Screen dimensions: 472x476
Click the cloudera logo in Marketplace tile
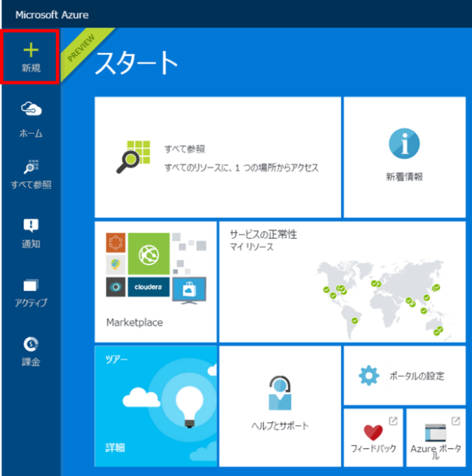(148, 287)
